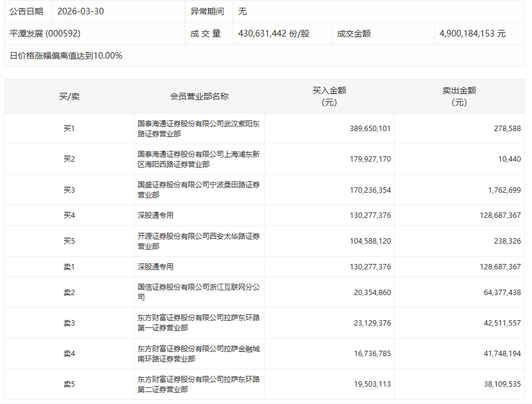
Task: Click the 卖5 row label
Action: tap(69, 384)
